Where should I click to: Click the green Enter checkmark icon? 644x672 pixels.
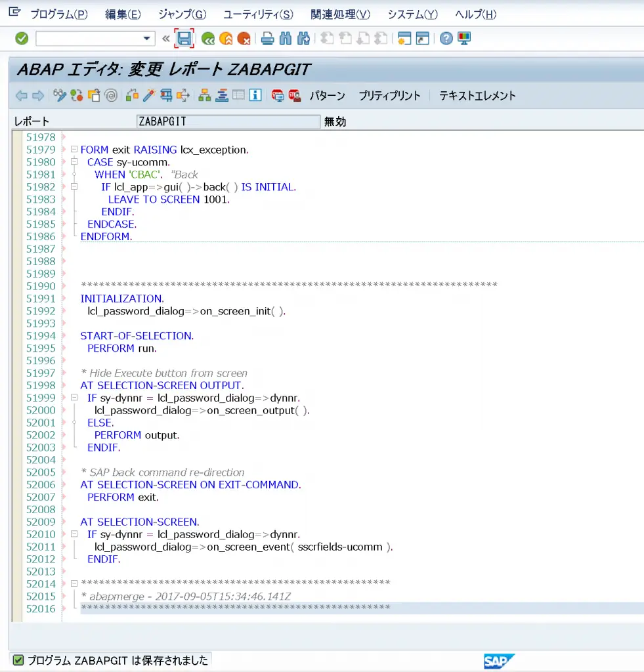click(x=22, y=39)
